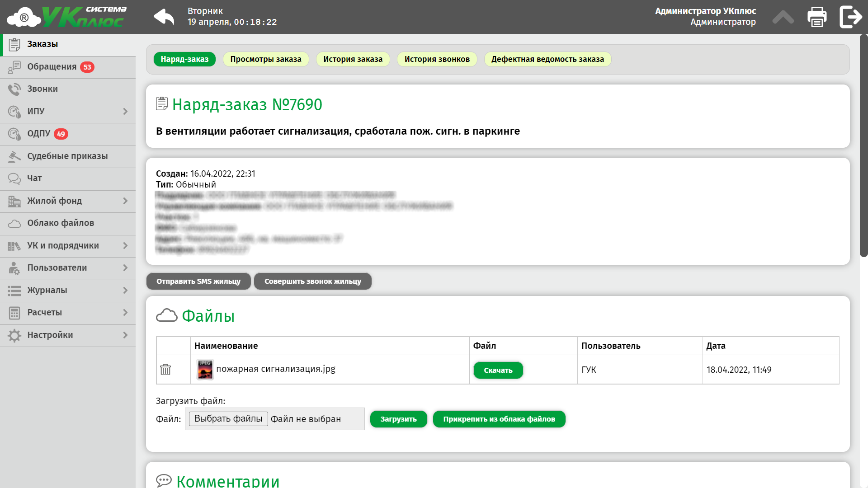Click the back arrow icon in header
Viewport: 868px width, 488px height.
point(164,17)
